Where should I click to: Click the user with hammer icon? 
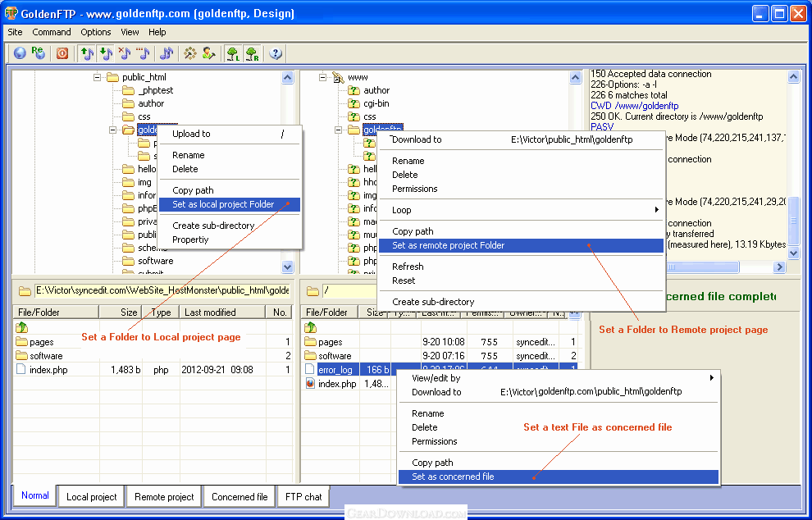coord(208,53)
